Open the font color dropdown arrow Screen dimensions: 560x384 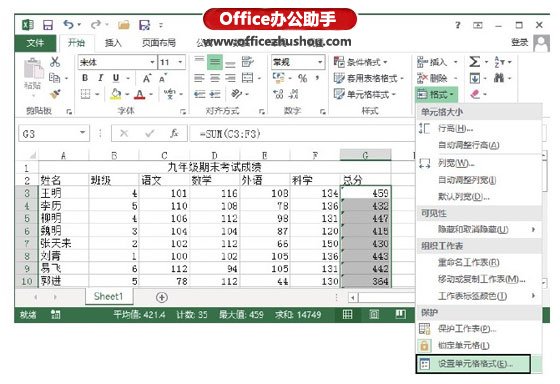(x=151, y=95)
